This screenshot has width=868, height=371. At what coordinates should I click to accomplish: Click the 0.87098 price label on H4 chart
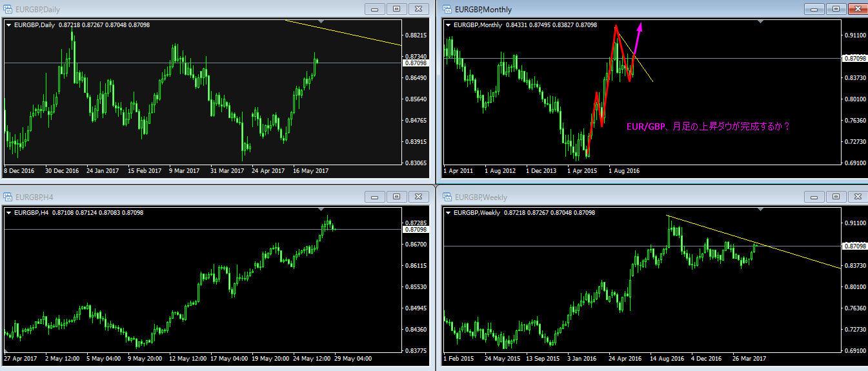[x=416, y=230]
